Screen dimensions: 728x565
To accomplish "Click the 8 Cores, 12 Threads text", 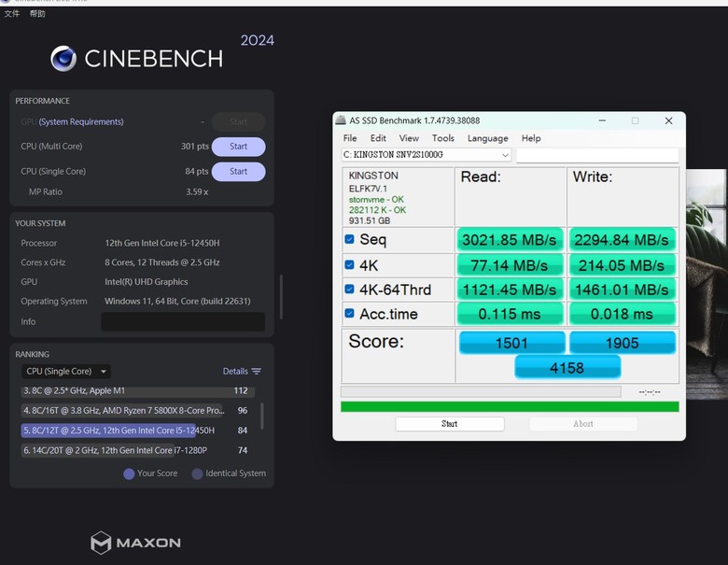I will [162, 262].
